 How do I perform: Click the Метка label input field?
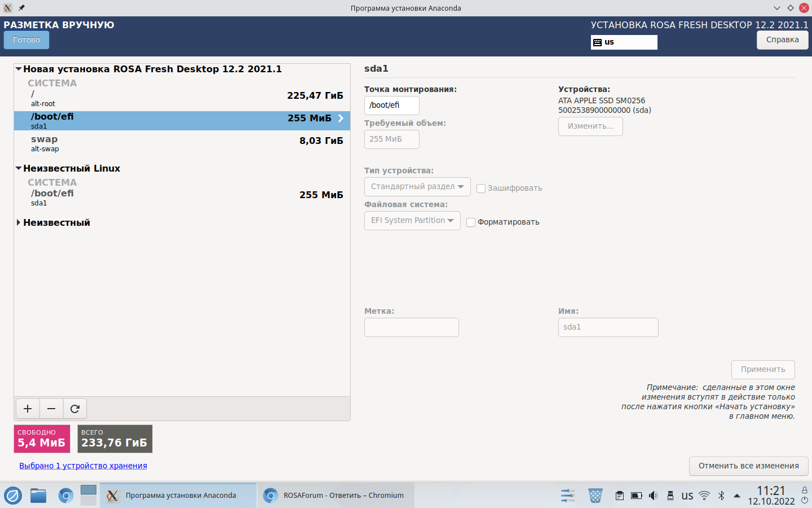click(x=412, y=327)
